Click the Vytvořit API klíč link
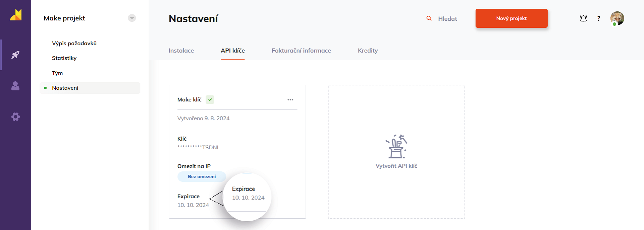This screenshot has height=230, width=644. (x=396, y=166)
